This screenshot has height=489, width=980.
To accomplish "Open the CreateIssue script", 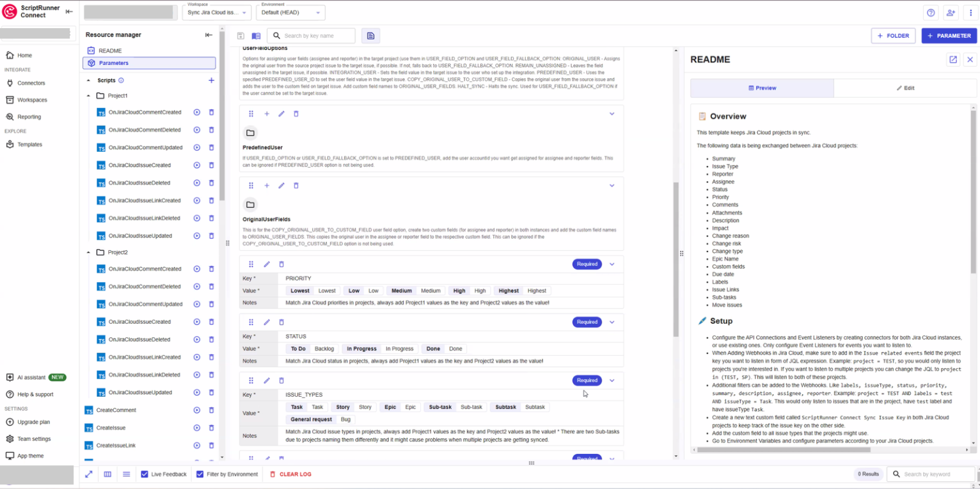I will coord(111,428).
